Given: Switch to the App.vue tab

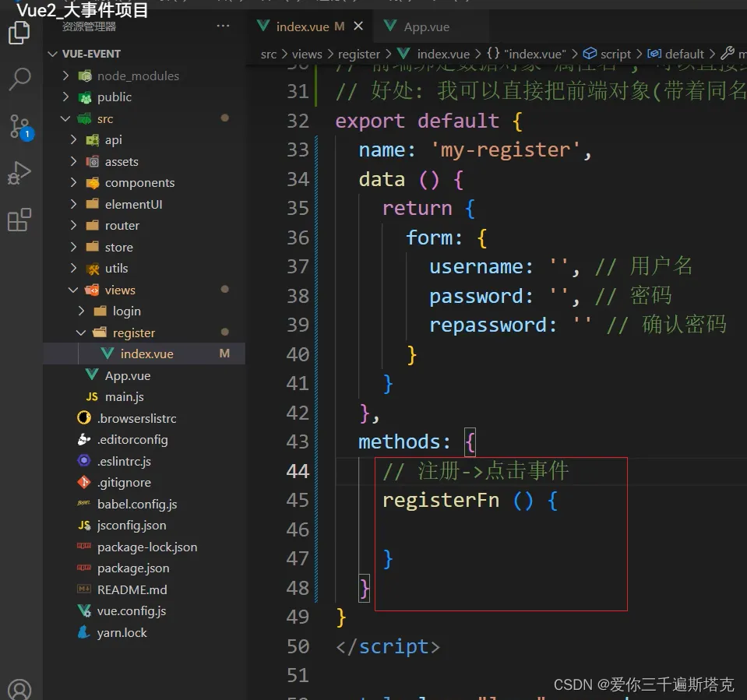Looking at the screenshot, I should [426, 26].
